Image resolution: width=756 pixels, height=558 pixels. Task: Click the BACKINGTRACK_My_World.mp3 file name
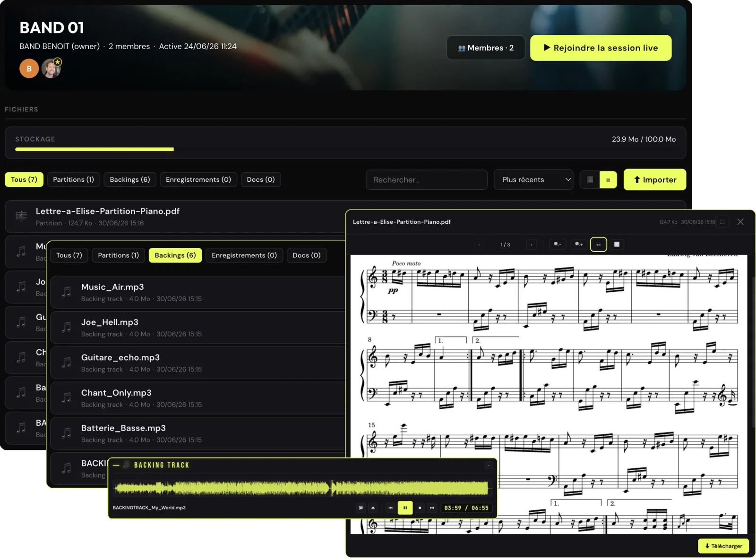(x=149, y=508)
